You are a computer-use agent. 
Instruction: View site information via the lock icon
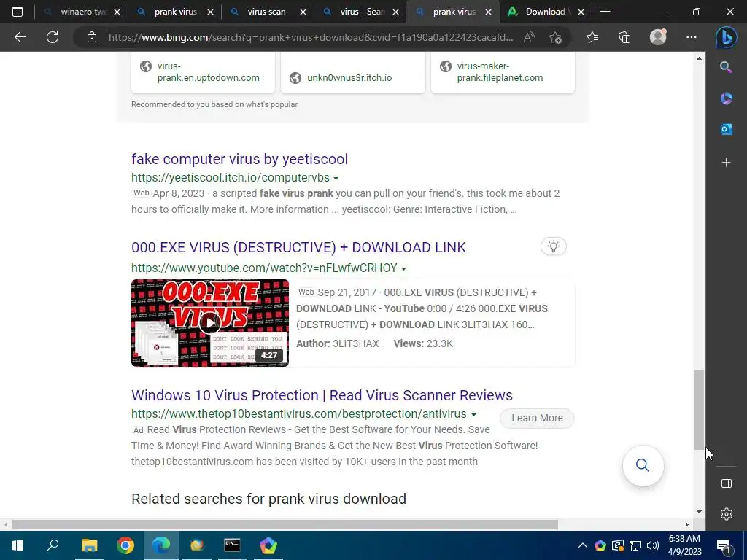click(92, 37)
